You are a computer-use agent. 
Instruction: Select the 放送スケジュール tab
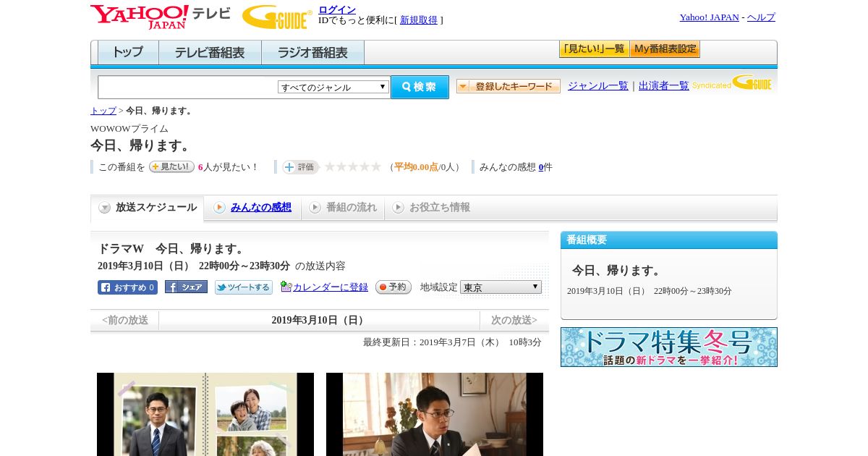click(148, 208)
